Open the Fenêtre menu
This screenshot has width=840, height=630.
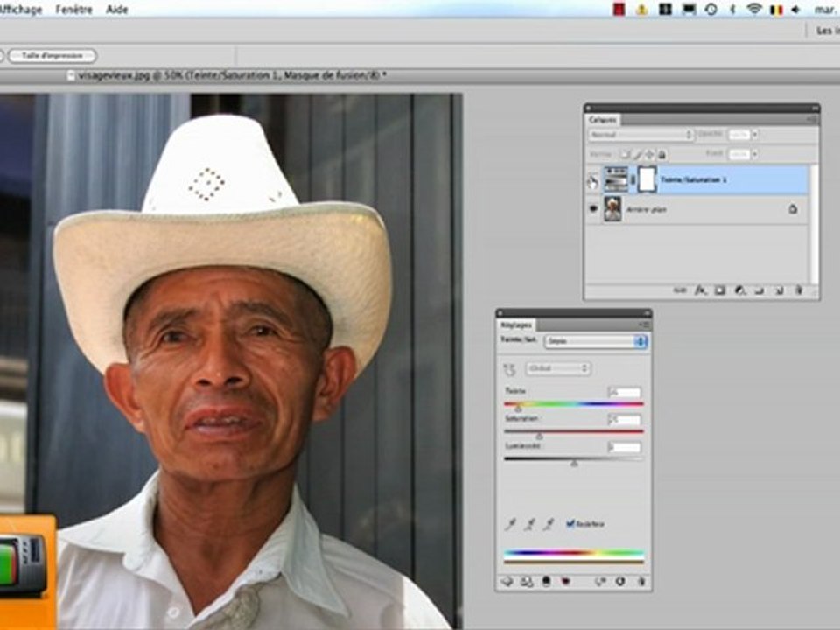[73, 9]
